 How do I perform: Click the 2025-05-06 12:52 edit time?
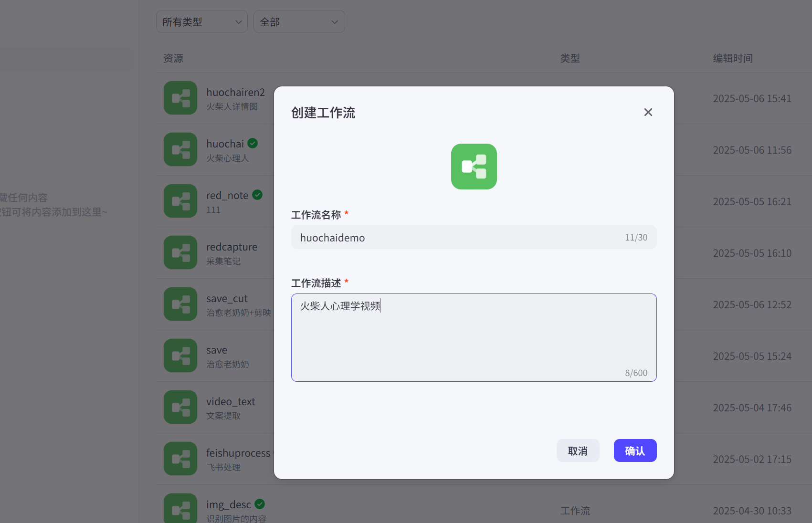click(752, 304)
